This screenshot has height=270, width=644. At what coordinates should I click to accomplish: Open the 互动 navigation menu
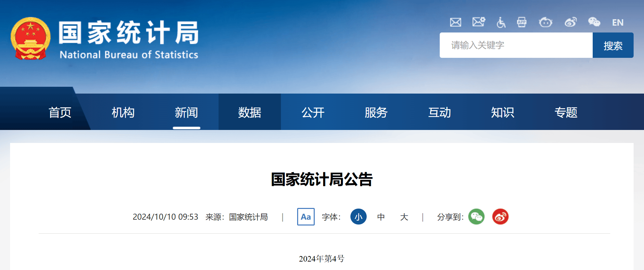(439, 112)
